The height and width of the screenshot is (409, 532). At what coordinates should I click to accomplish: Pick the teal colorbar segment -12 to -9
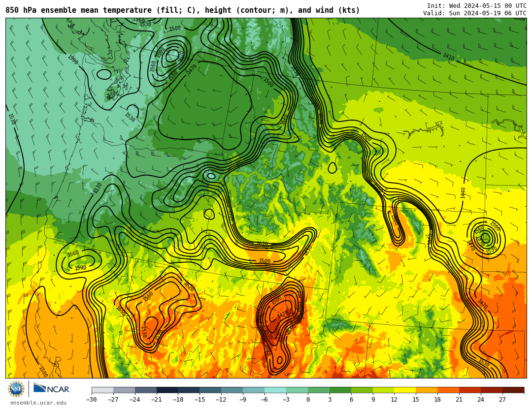(233, 390)
